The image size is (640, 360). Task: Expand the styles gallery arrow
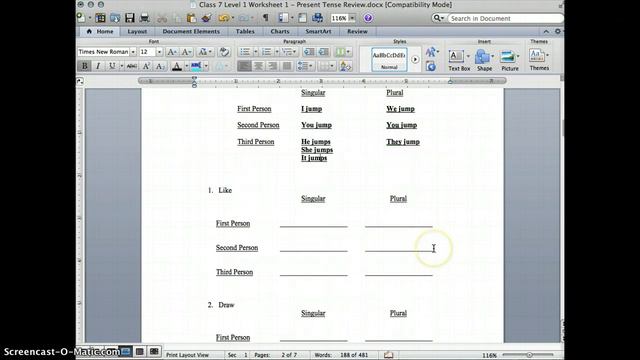click(x=415, y=60)
